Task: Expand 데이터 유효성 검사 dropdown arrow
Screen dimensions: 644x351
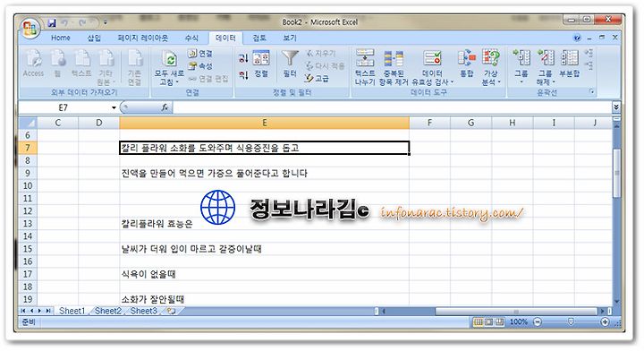Action: (453, 82)
